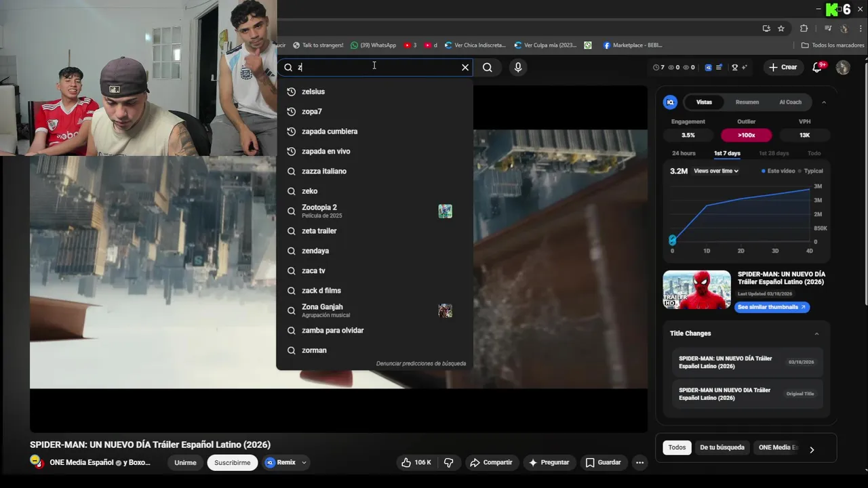Open the Remix dropdown arrow
The image size is (868, 488).
(304, 462)
